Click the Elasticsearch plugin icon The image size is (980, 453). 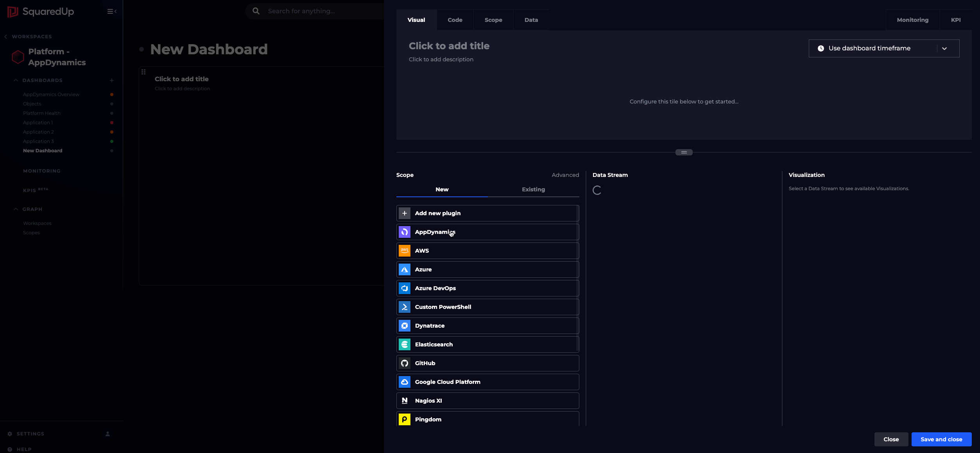point(404,344)
